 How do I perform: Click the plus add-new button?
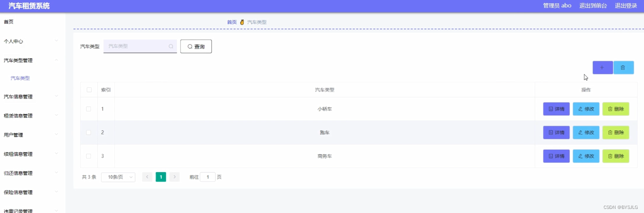[602, 67]
